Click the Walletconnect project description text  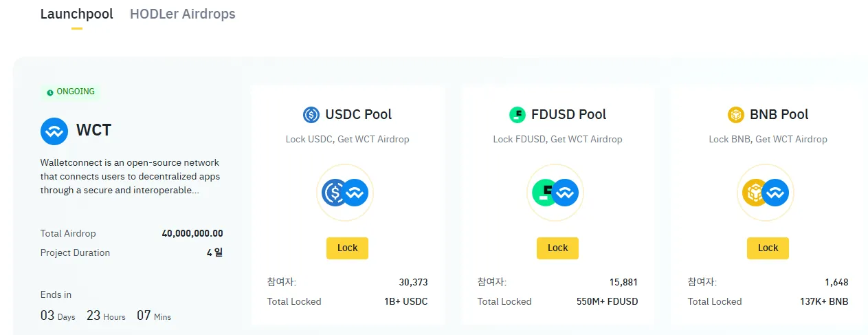130,177
